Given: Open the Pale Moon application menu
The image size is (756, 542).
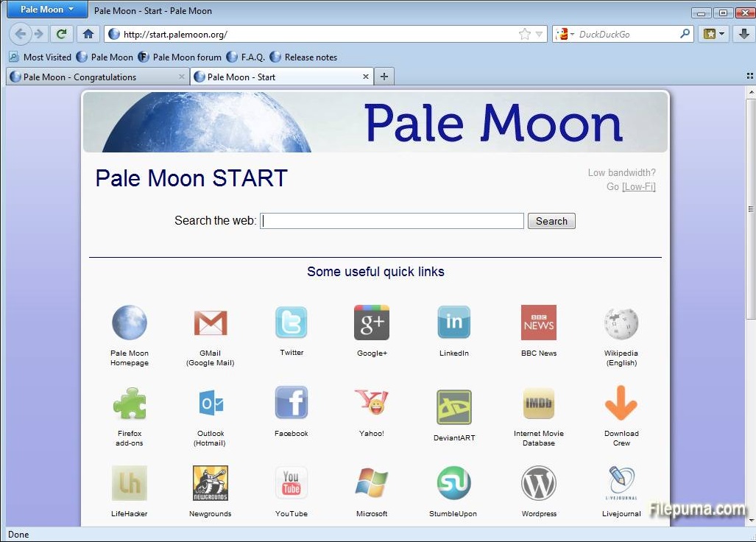Looking at the screenshot, I should 47,10.
